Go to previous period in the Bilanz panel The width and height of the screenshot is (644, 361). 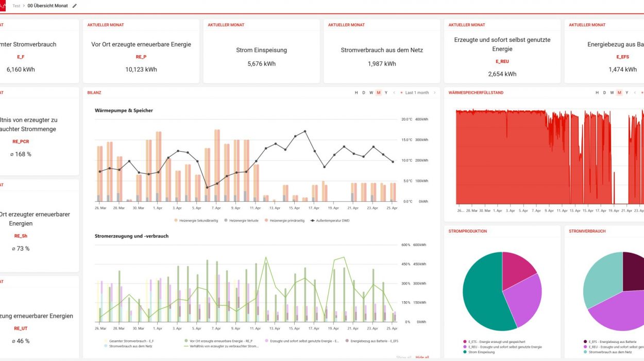pos(394,93)
